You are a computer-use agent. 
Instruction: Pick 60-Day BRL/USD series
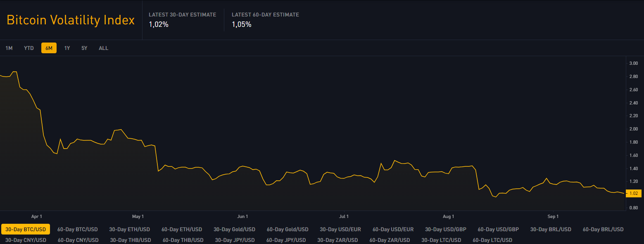[603, 229]
